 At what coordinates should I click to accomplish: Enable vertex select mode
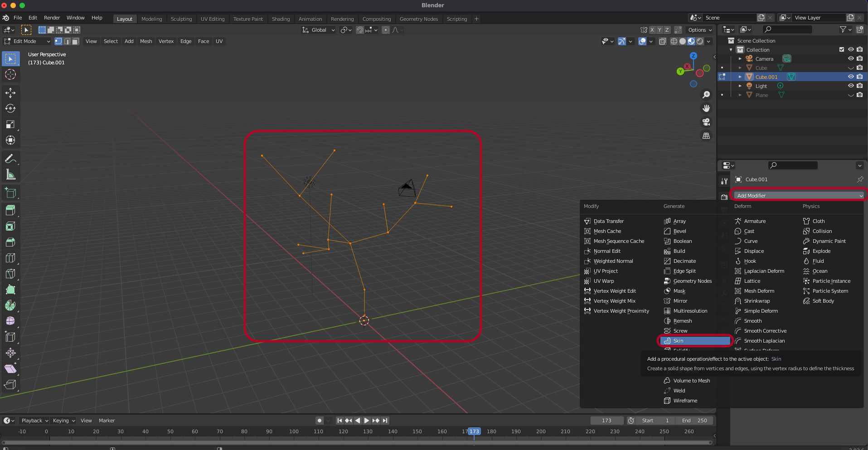[58, 41]
